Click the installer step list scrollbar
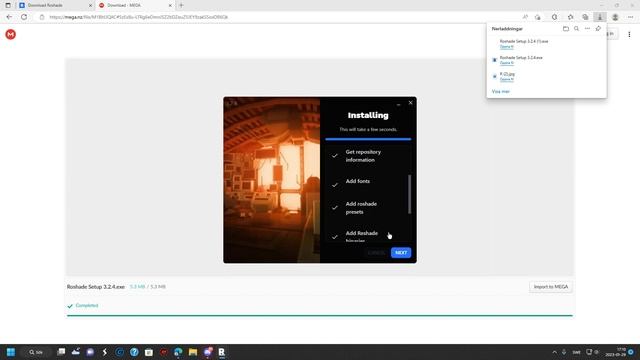This screenshot has width=640, height=360. 409,194
